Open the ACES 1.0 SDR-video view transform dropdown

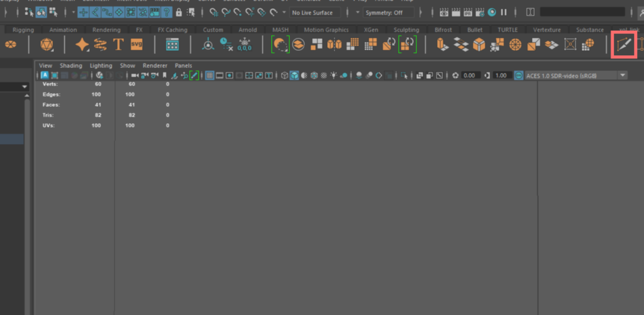point(576,75)
